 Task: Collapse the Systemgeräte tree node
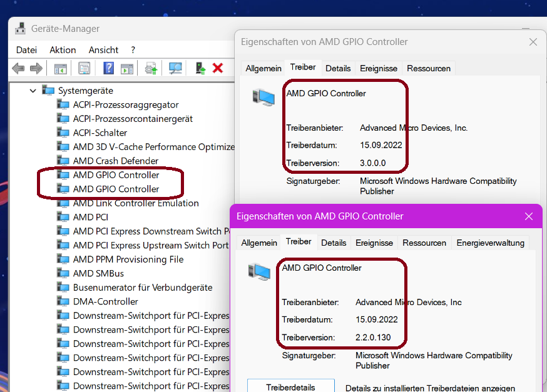click(x=33, y=90)
